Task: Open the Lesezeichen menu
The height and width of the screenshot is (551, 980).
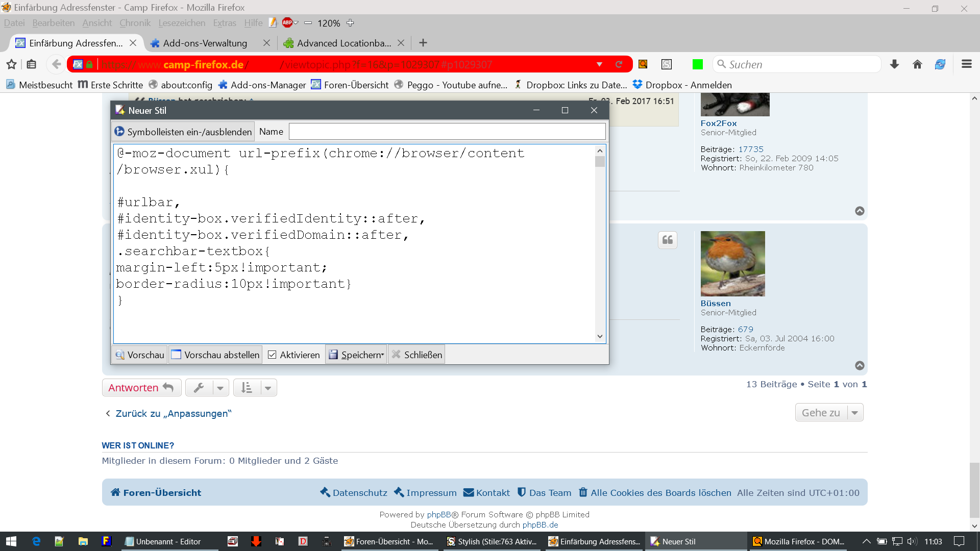Action: 181,23
